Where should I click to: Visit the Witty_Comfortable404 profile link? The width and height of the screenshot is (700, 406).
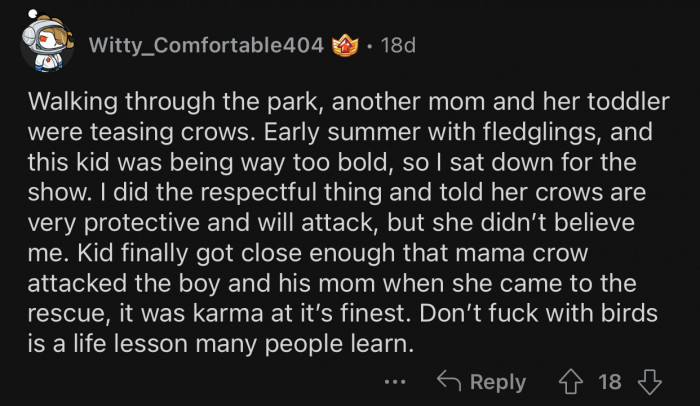pyautogui.click(x=205, y=45)
